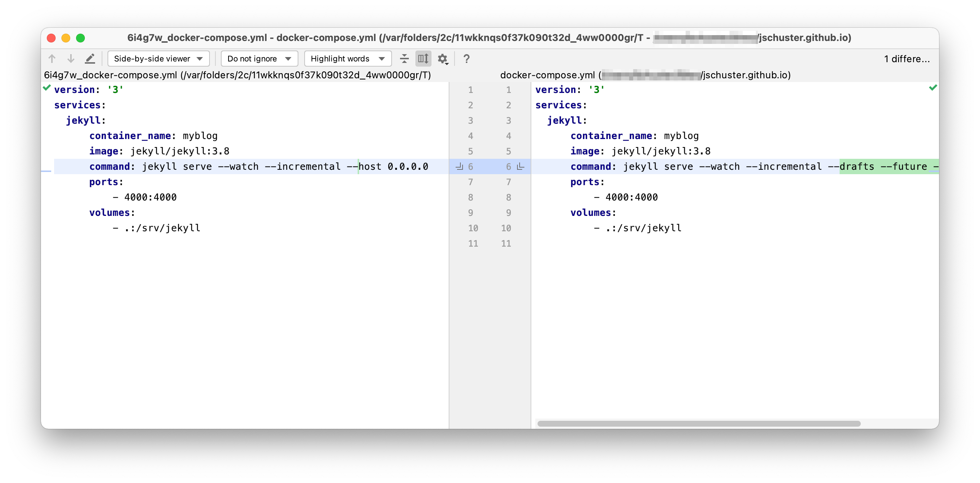Select the 6i4g7w_docker-compose.yml pane header
980x483 pixels.
(238, 75)
